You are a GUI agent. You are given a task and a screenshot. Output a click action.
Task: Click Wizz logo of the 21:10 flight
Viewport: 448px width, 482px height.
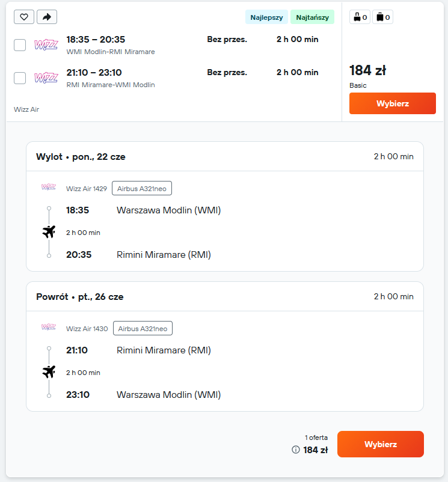46,78
